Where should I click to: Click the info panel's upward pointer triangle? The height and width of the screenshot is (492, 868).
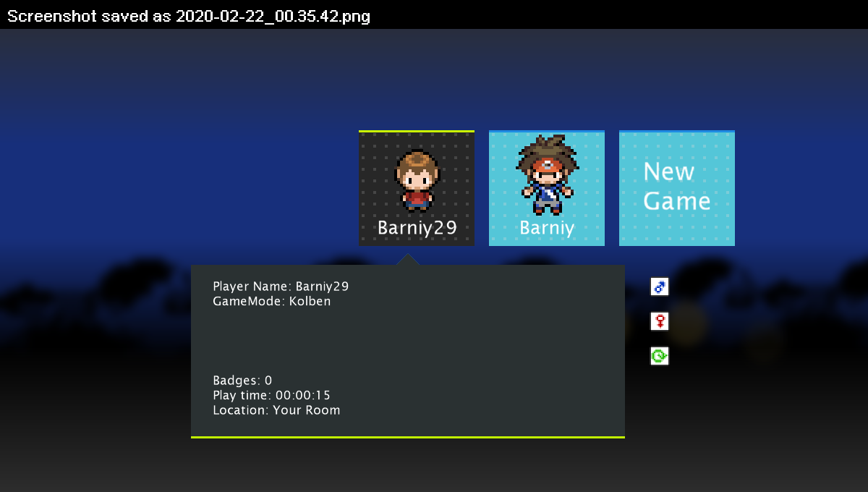point(408,260)
